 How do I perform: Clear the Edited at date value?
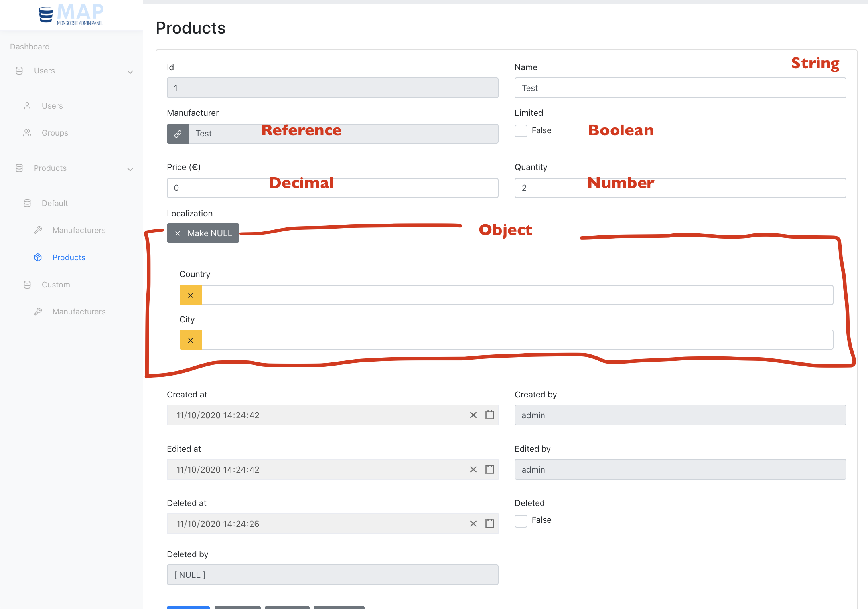pyautogui.click(x=473, y=469)
